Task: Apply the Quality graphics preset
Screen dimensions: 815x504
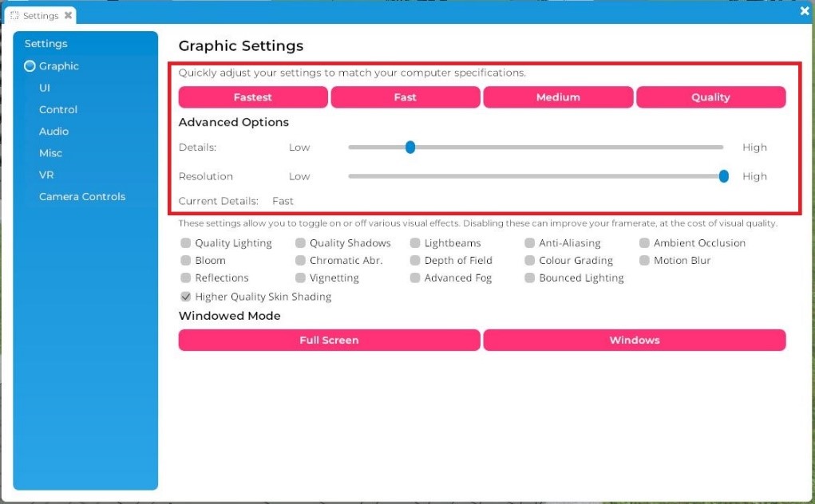Action: (x=711, y=97)
